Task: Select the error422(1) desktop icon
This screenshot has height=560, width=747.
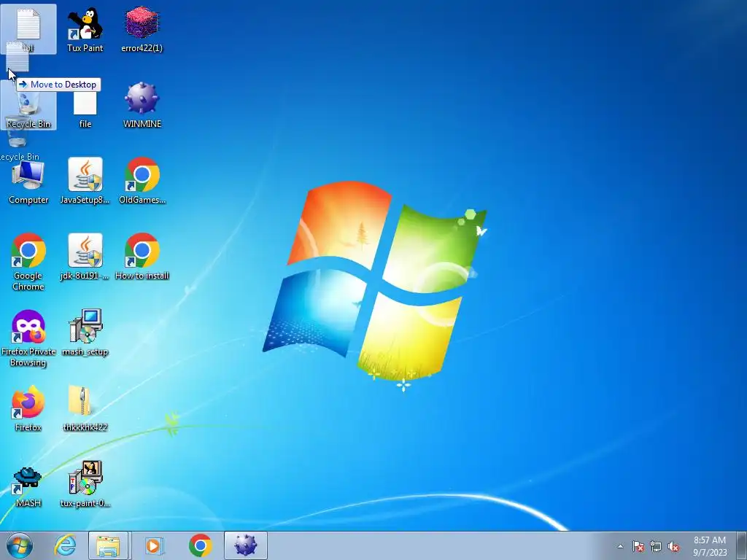Action: pyautogui.click(x=142, y=29)
